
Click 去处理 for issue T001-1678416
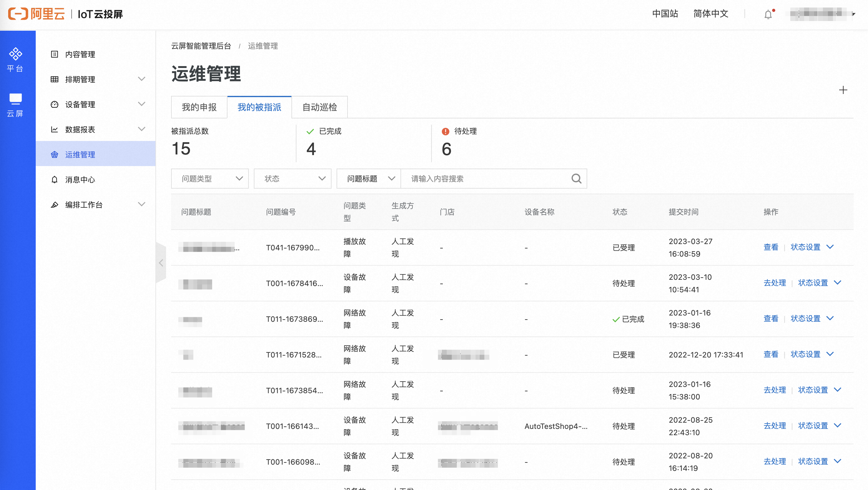(x=775, y=283)
